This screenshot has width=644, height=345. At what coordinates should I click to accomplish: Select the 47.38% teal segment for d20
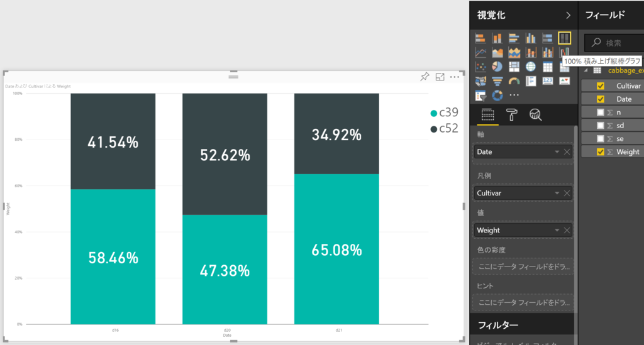point(225,270)
